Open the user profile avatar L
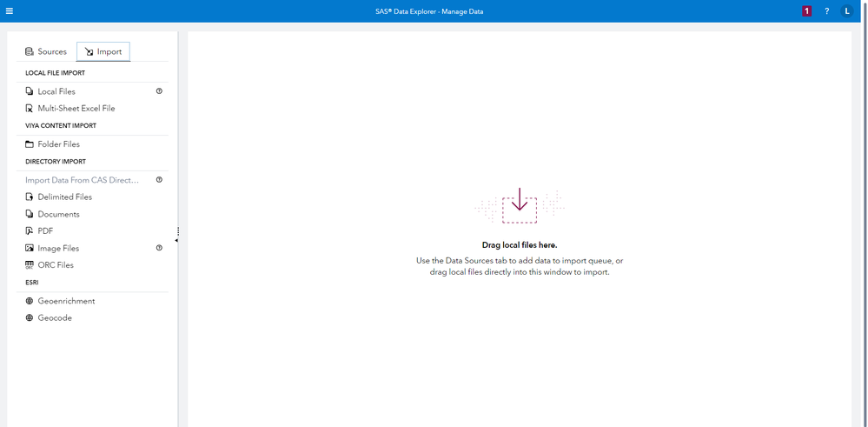This screenshot has height=427, width=868. coord(846,11)
